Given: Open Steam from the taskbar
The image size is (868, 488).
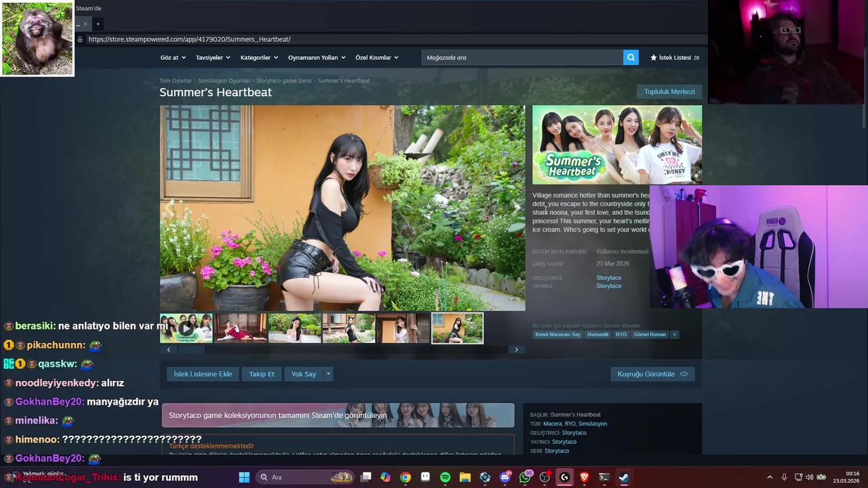Looking at the screenshot, I should 624,477.
